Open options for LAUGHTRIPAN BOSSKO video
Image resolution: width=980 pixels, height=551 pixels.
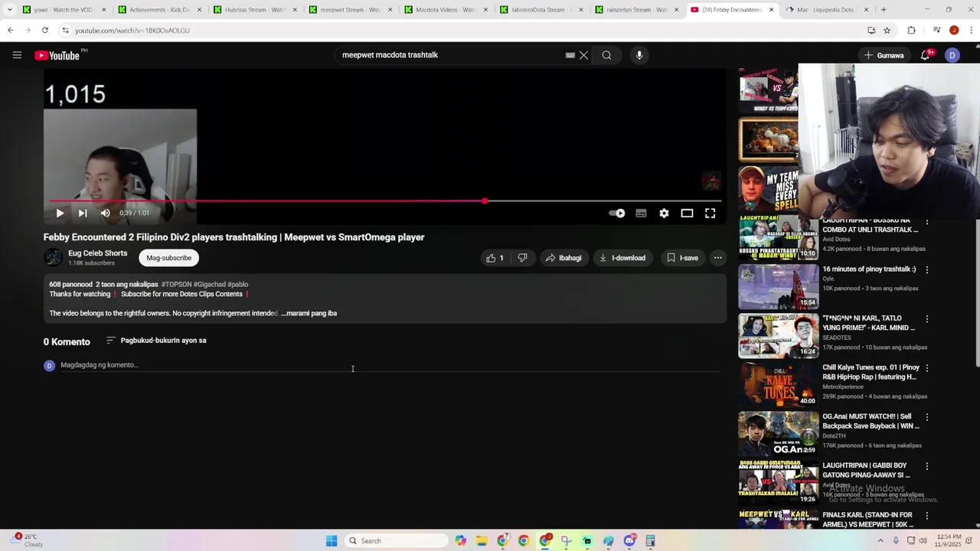point(927,222)
